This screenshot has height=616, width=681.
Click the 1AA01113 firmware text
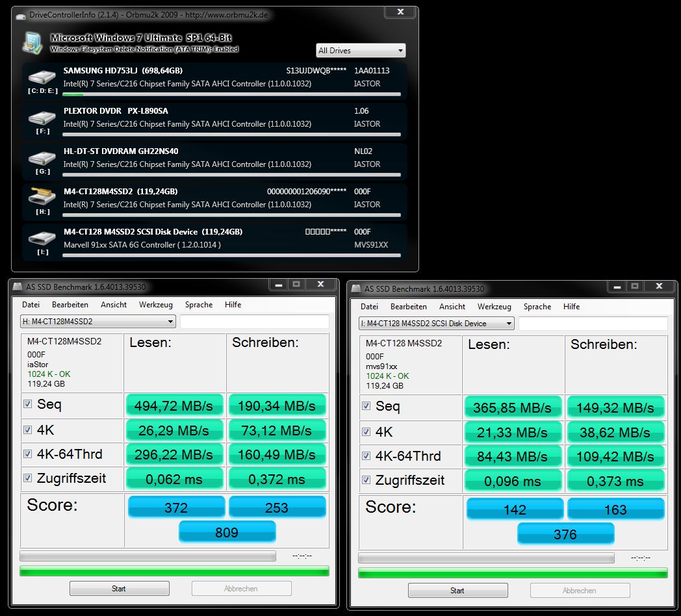(372, 70)
